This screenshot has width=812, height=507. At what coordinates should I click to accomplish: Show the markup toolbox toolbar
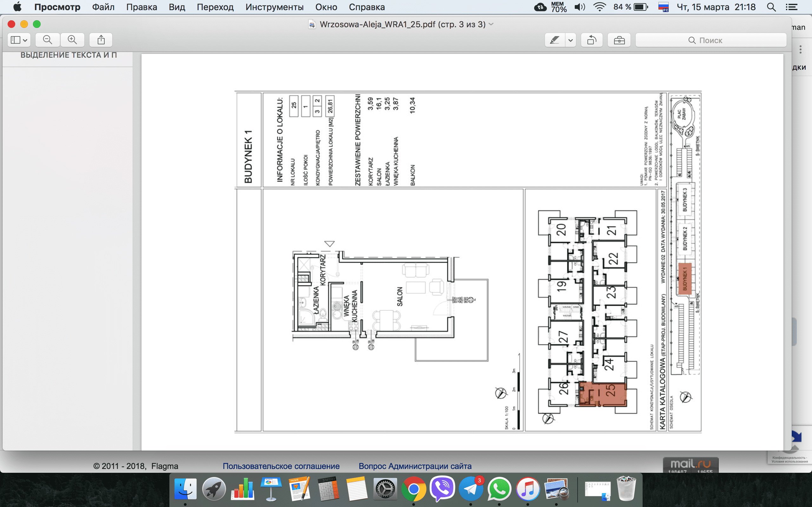coord(619,40)
